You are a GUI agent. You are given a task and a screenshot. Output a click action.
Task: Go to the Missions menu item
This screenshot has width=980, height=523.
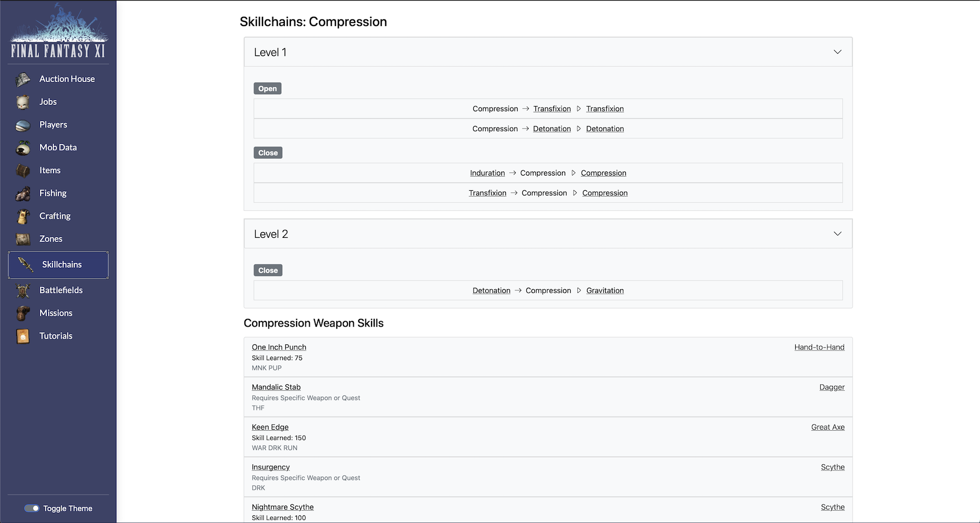56,313
